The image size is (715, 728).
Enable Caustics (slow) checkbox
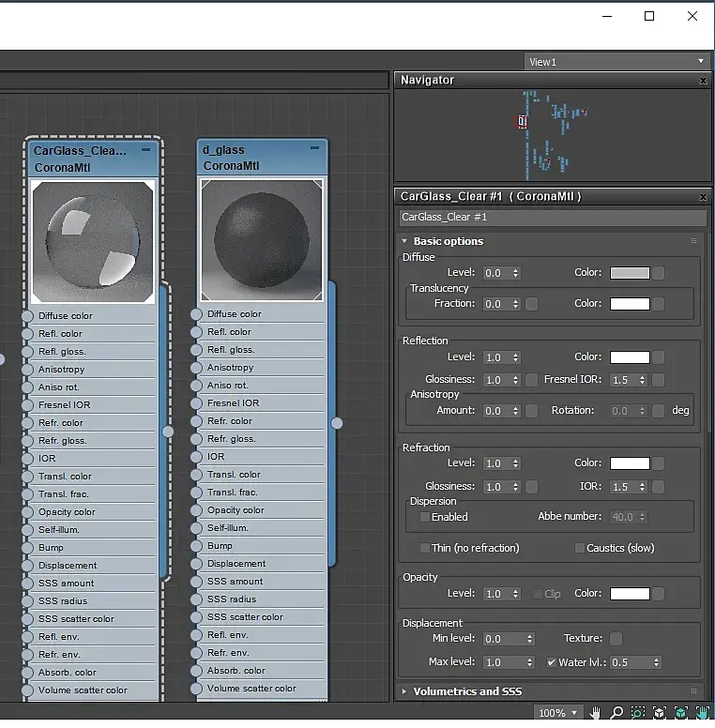point(579,548)
